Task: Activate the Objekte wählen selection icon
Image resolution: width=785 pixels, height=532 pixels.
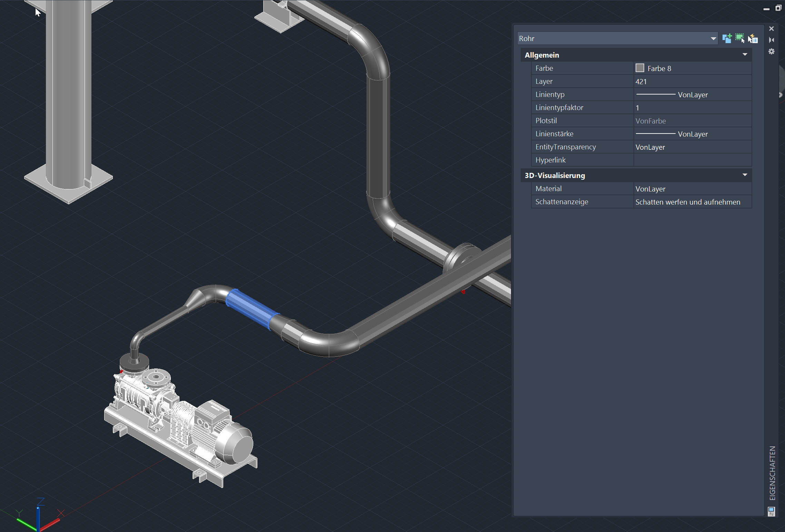Action: click(740, 39)
